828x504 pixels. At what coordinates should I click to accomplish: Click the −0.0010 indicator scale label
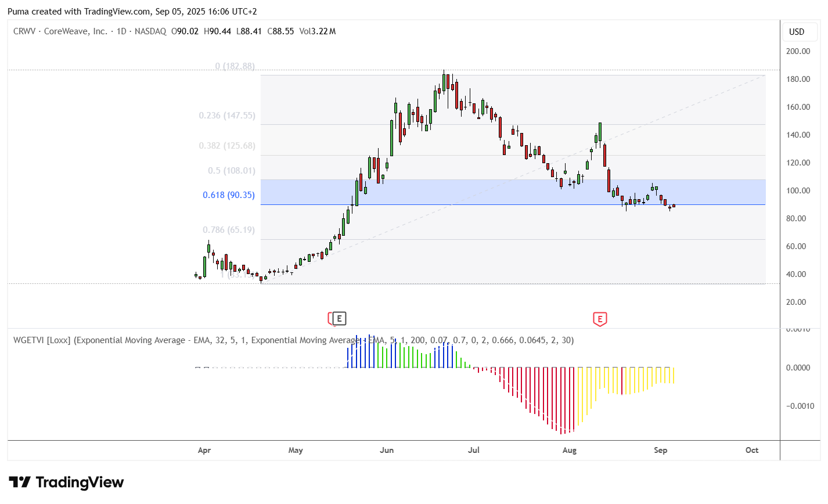click(800, 406)
